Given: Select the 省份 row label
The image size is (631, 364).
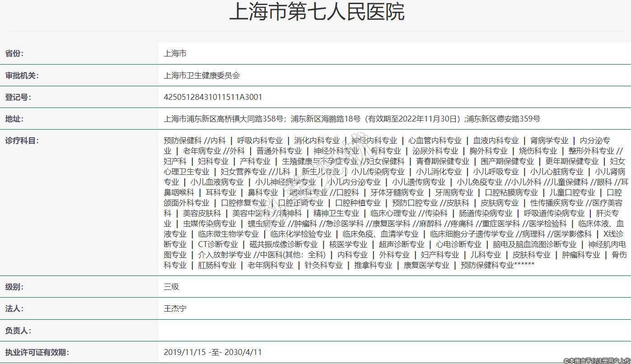Looking at the screenshot, I should tap(14, 54).
